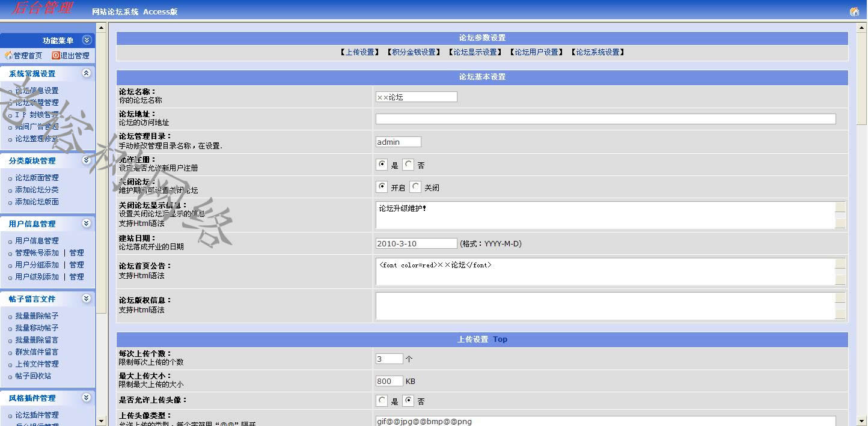This screenshot has width=868, height=426.
Task: Click sidebar scrollbar down arrow
Action: pos(101,421)
